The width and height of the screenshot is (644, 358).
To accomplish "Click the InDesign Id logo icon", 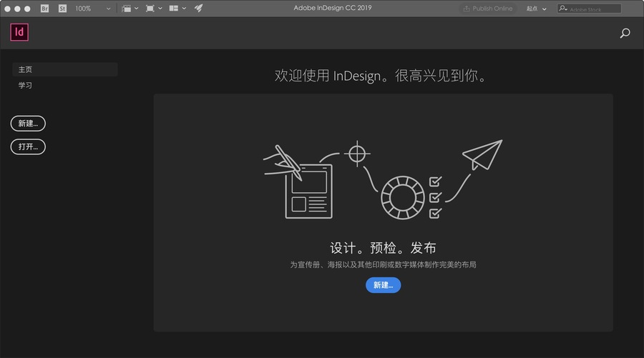I will click(19, 32).
